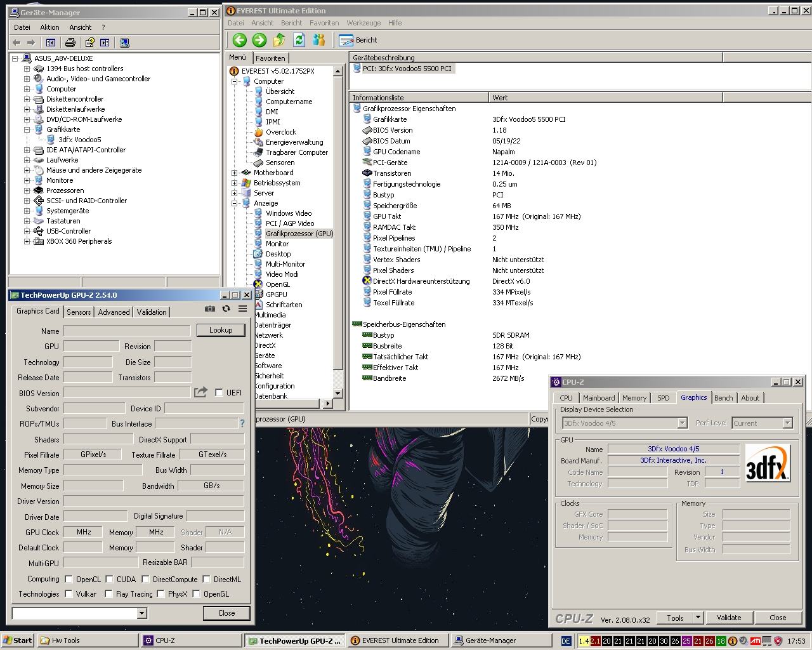Click EVEREST tree vertical scrollbar down arrow
Image resolution: width=812 pixels, height=650 pixels.
(337, 394)
